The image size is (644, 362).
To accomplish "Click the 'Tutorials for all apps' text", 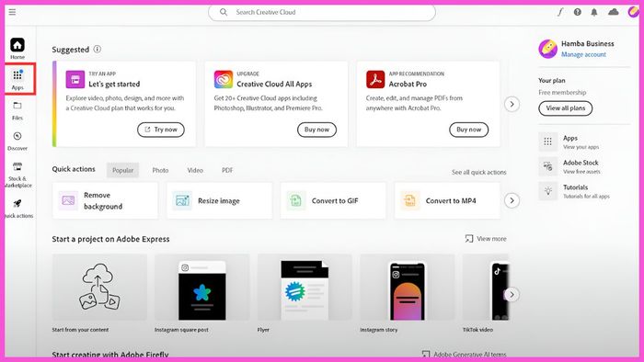I will [586, 197].
